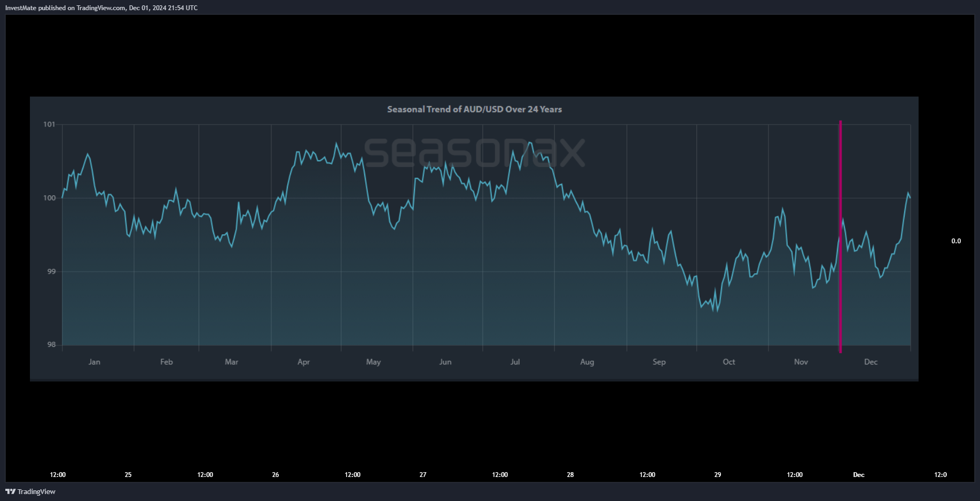Click the 'Feb' month label

[167, 362]
